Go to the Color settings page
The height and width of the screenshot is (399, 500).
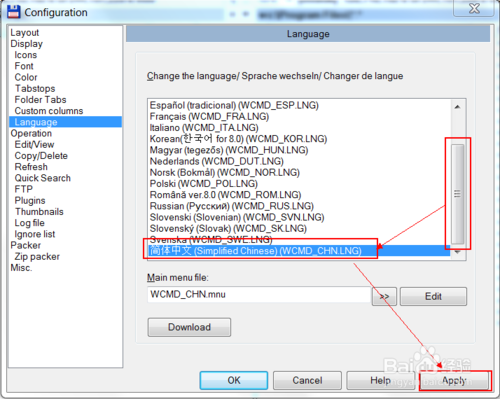26,77
